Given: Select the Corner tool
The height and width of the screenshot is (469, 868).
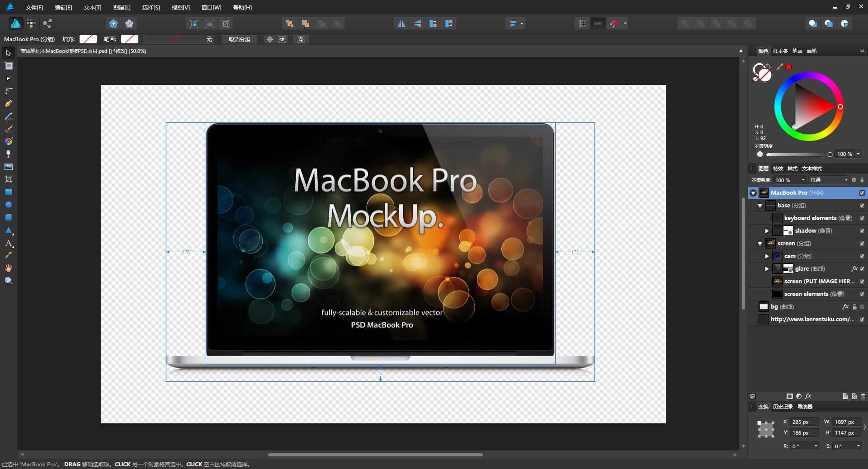Looking at the screenshot, I should tap(8, 91).
